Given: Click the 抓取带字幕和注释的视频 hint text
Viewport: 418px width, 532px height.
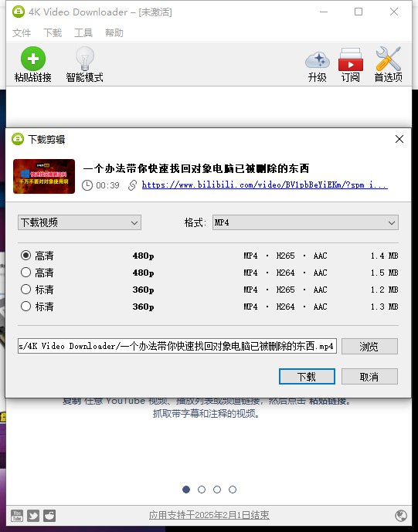Looking at the screenshot, I should tap(206, 414).
